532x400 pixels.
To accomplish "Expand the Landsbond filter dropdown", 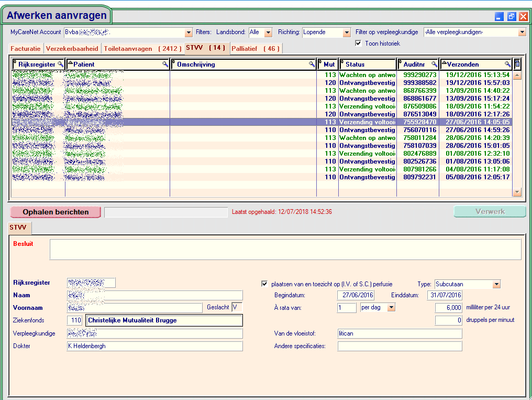I will point(269,33).
